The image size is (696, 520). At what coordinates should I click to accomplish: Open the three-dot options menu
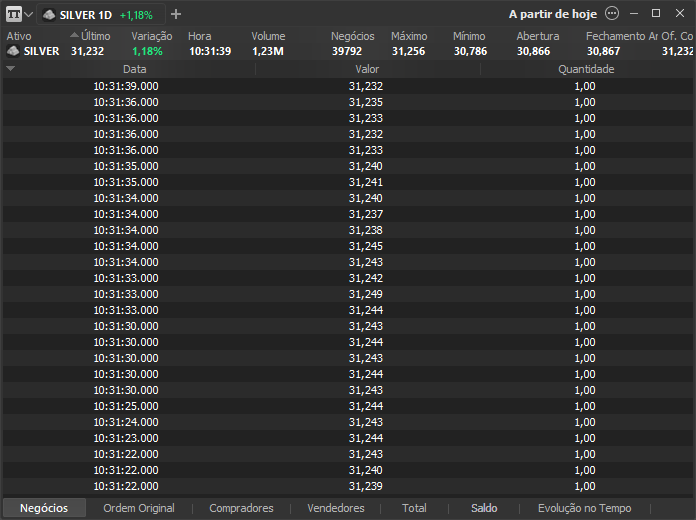pos(612,14)
